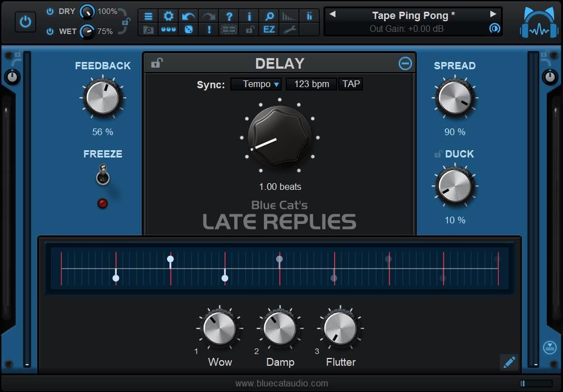The image size is (563, 392).
Task: Open the www.bluecataudio.com link
Action: click(x=281, y=383)
